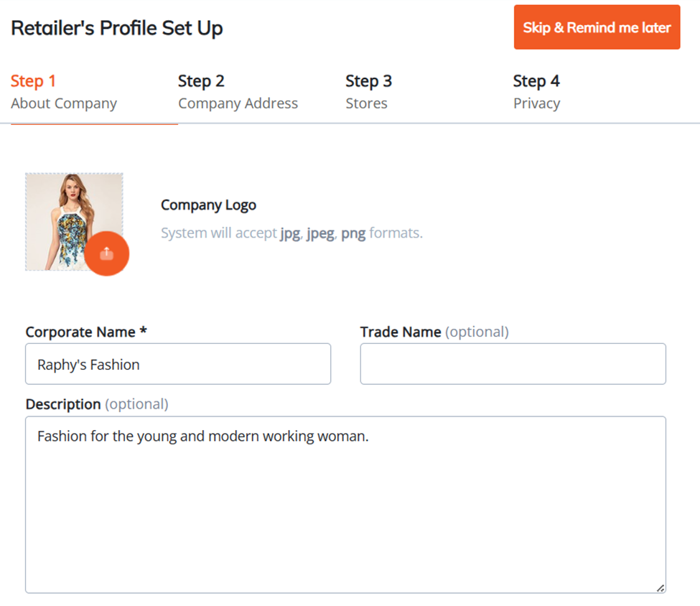700x606 pixels.
Task: Click the Description box resize handle
Action: pos(661,588)
